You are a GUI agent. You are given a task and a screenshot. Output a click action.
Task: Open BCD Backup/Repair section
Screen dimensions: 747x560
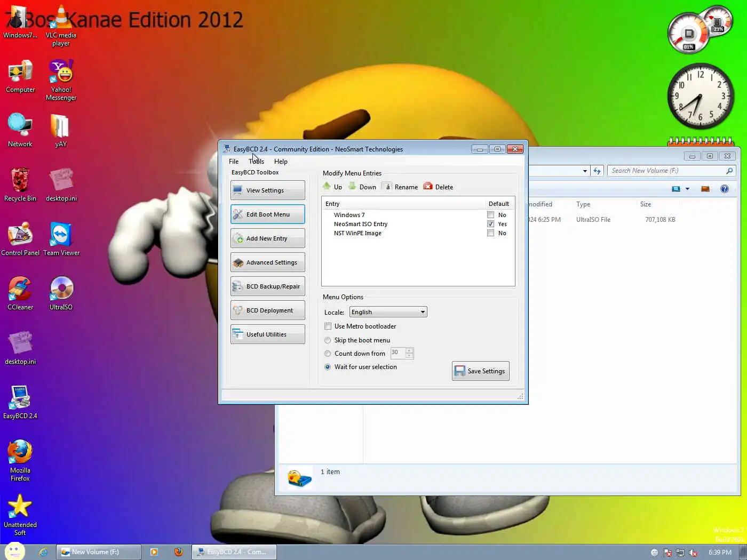point(267,286)
